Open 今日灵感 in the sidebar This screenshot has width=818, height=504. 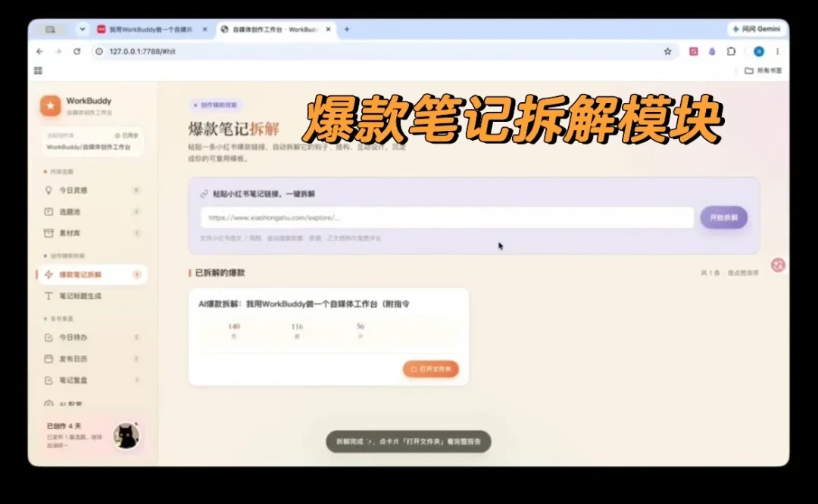tap(92, 190)
